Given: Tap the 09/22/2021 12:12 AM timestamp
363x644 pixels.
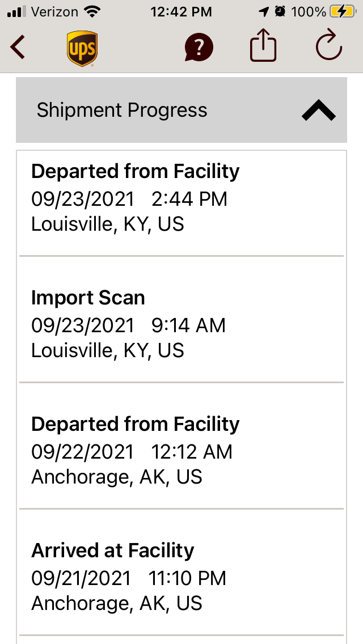Looking at the screenshot, I should [x=132, y=452].
